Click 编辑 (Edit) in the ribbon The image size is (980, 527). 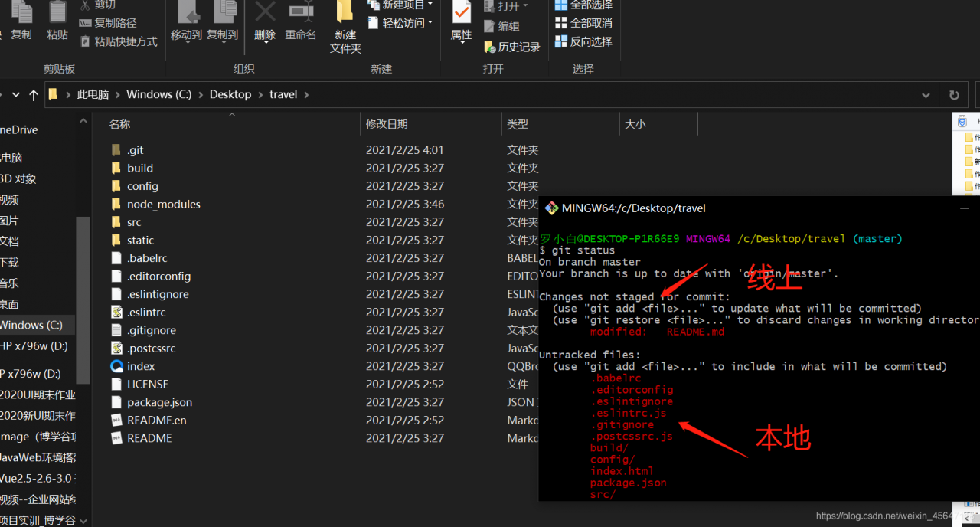click(x=502, y=26)
